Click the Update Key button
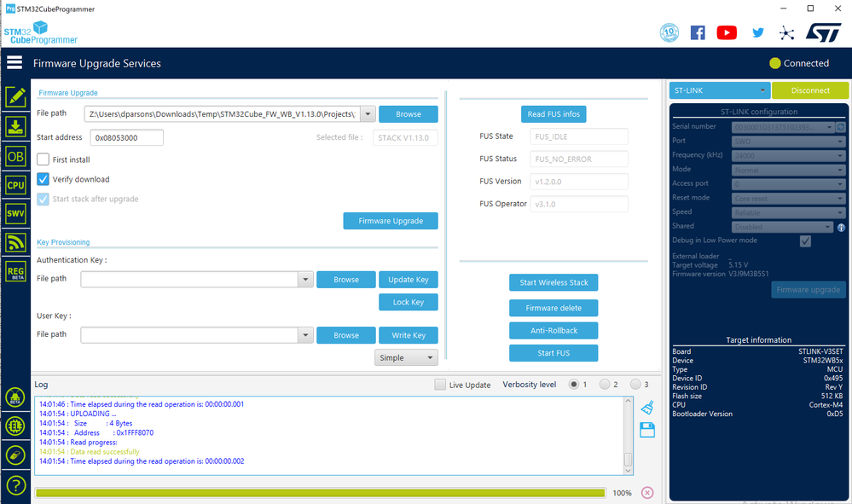The image size is (852, 504). pyautogui.click(x=408, y=279)
